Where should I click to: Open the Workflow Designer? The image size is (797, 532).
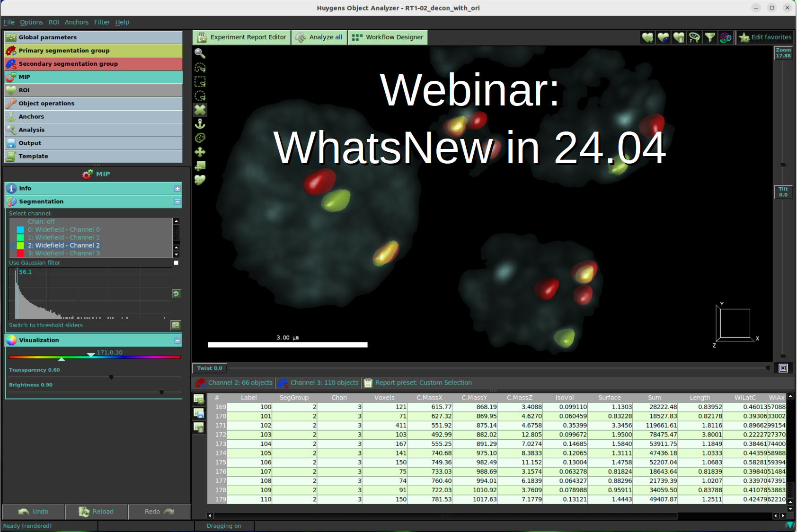pos(388,37)
